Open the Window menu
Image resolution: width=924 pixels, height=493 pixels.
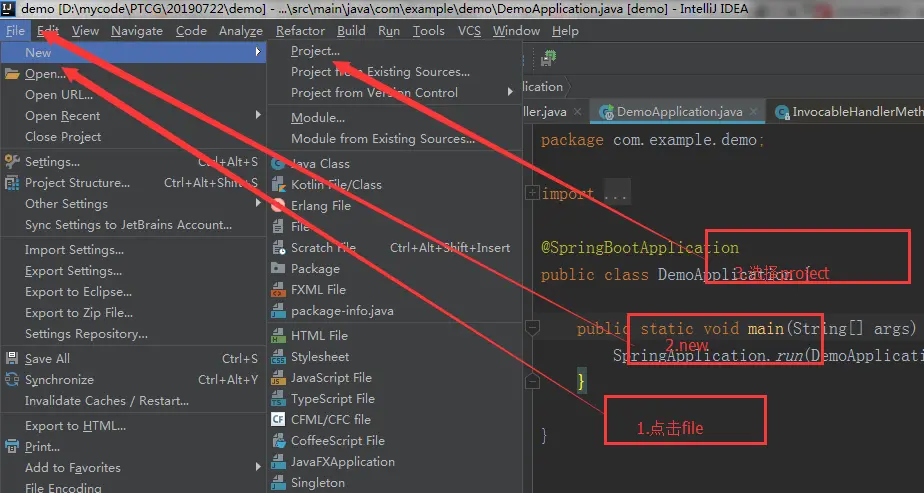(516, 31)
